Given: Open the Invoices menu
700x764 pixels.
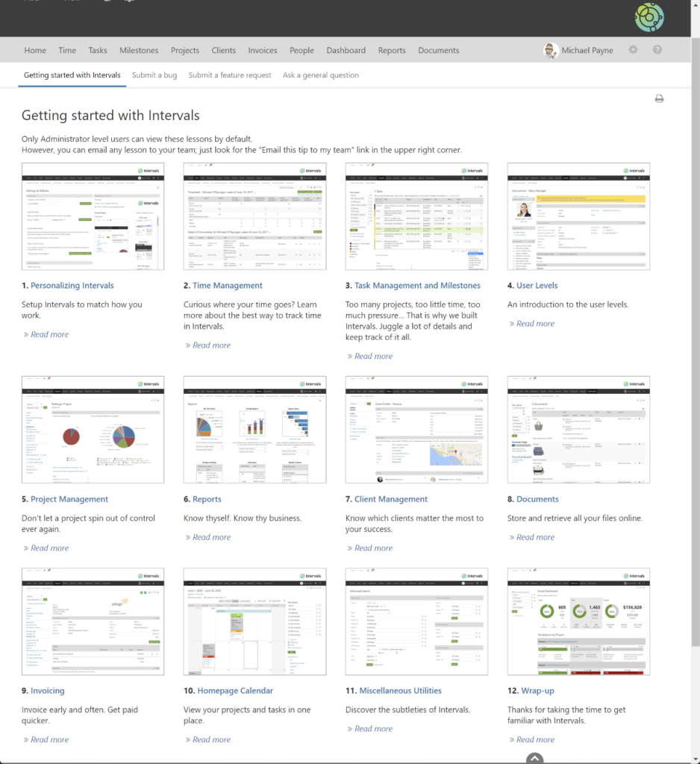Looking at the screenshot, I should (x=262, y=51).
